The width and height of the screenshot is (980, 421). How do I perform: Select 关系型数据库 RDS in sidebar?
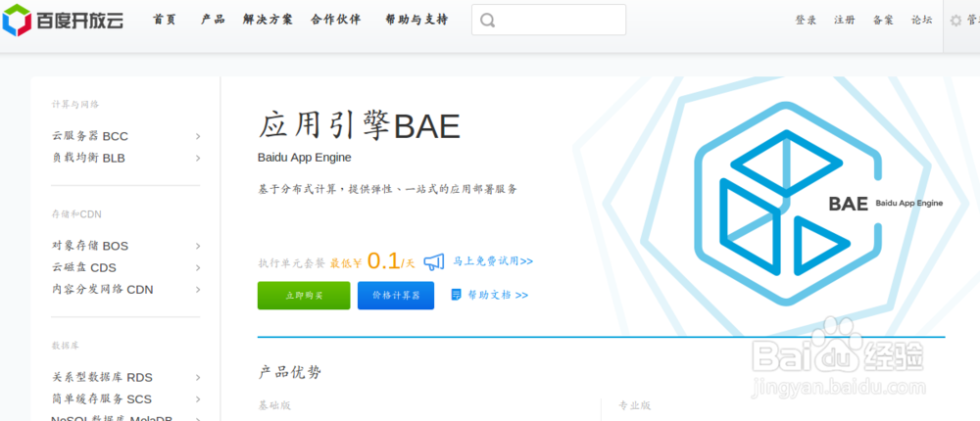103,377
